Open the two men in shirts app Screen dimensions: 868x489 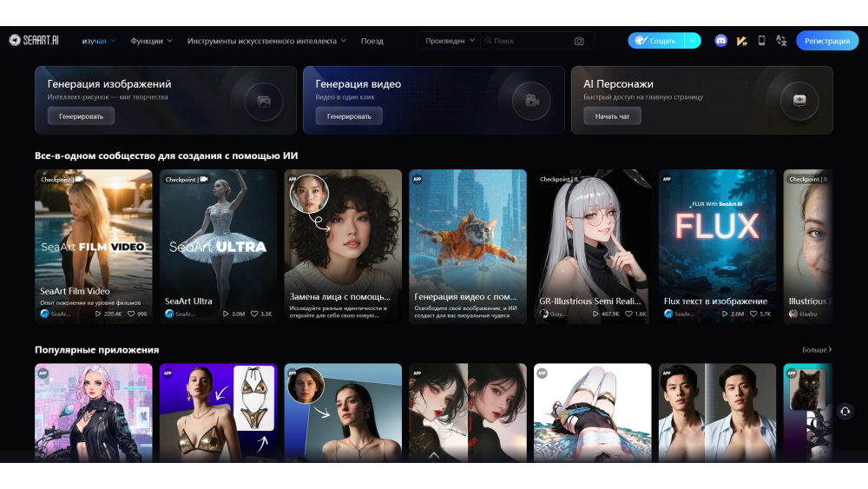pyautogui.click(x=718, y=413)
